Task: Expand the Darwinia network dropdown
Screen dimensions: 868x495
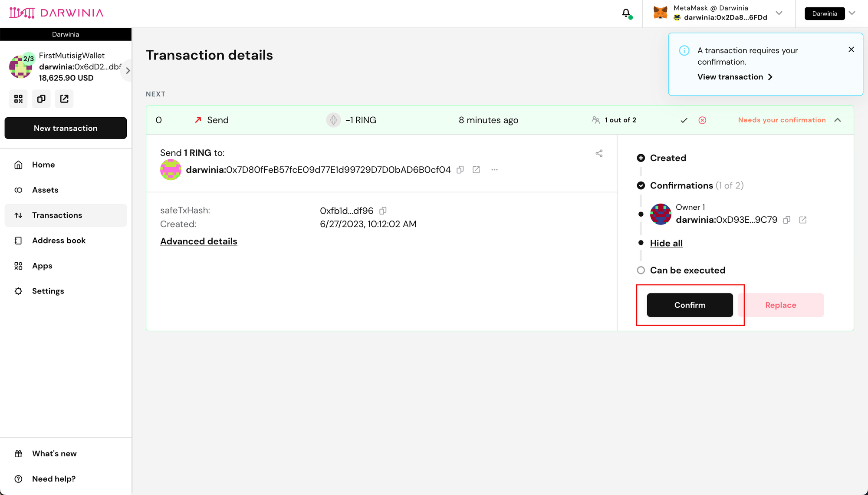Action: pyautogui.click(x=852, y=13)
